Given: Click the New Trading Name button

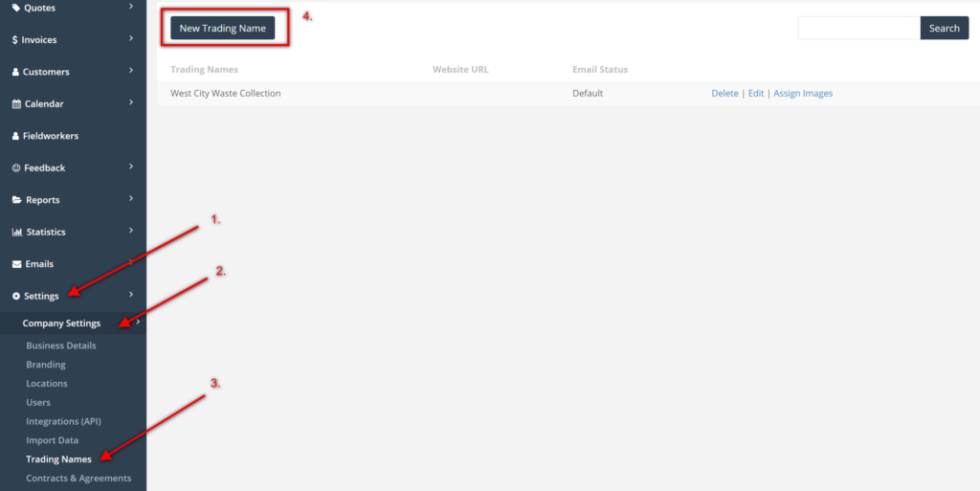Looking at the screenshot, I should 222,28.
